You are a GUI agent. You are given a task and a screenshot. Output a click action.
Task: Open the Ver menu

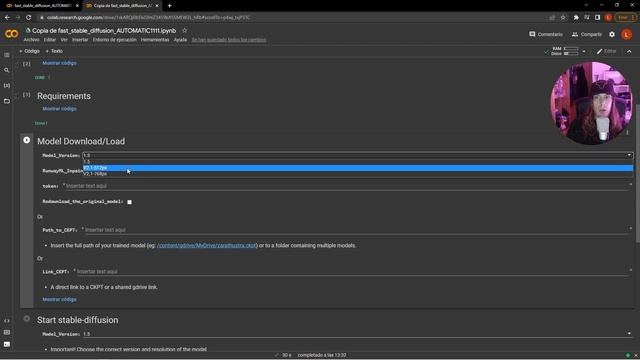point(64,40)
